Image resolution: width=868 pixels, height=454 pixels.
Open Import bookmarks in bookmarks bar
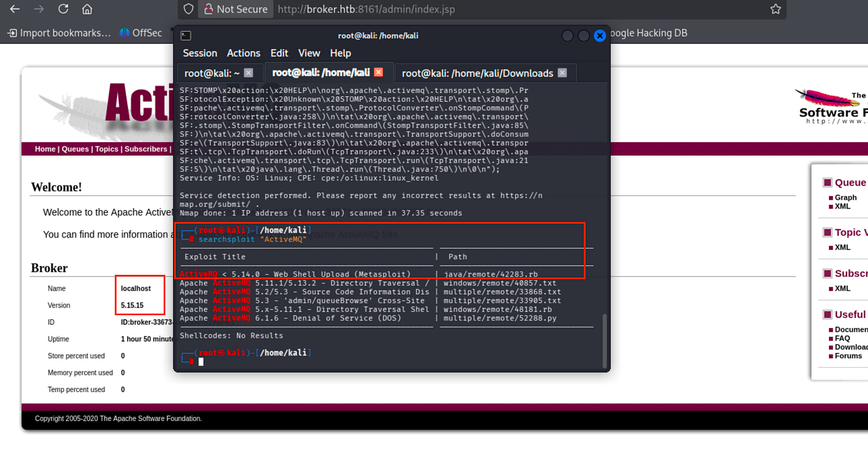59,33
